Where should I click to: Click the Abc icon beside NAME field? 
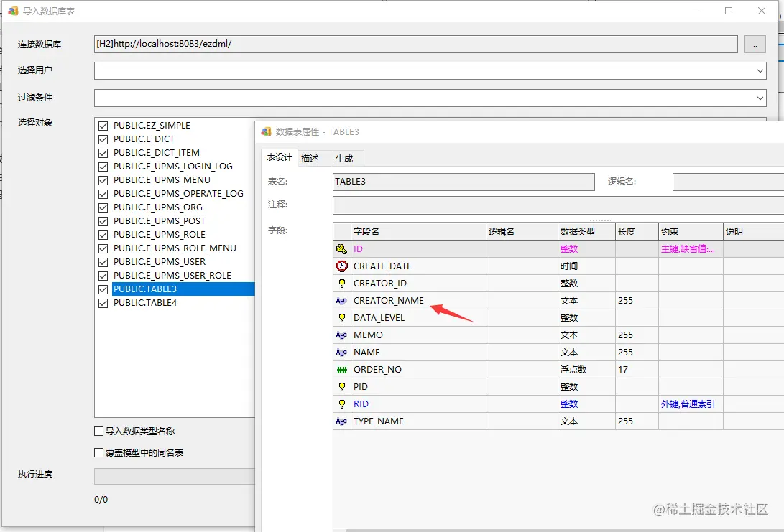tap(341, 353)
